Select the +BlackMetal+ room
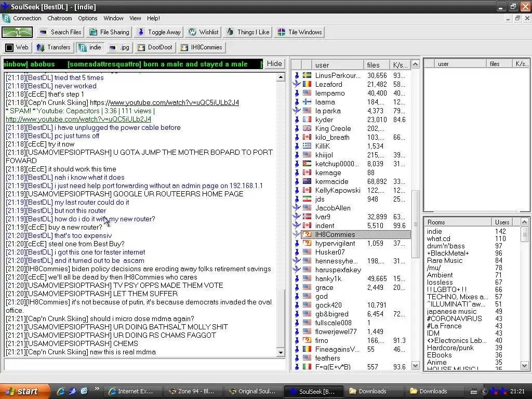 pos(448,253)
